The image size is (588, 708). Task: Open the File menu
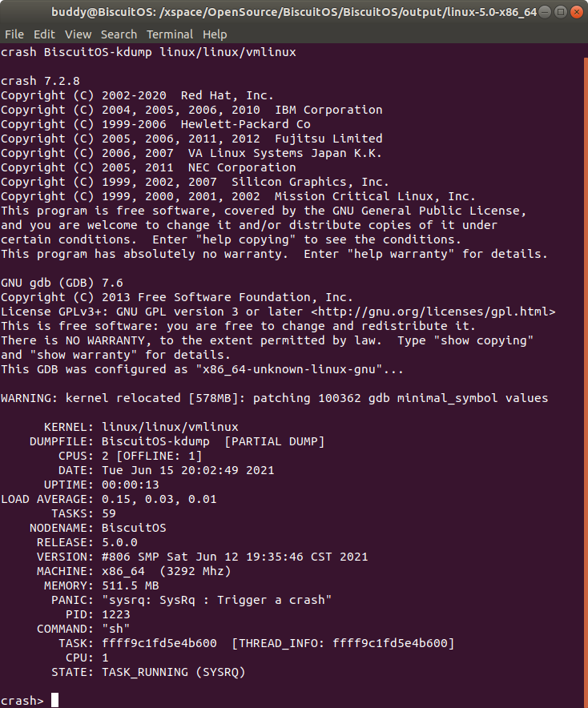[x=14, y=34]
